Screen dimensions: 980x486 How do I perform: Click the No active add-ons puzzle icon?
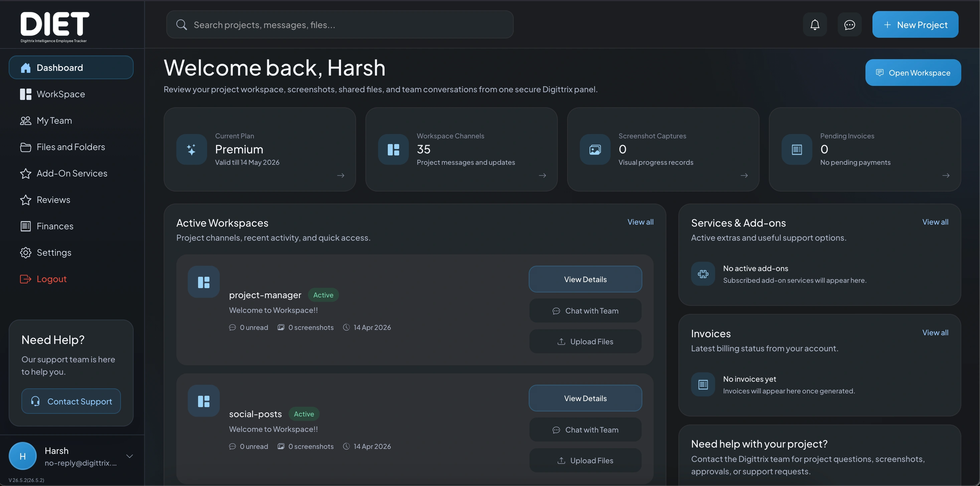pos(703,274)
